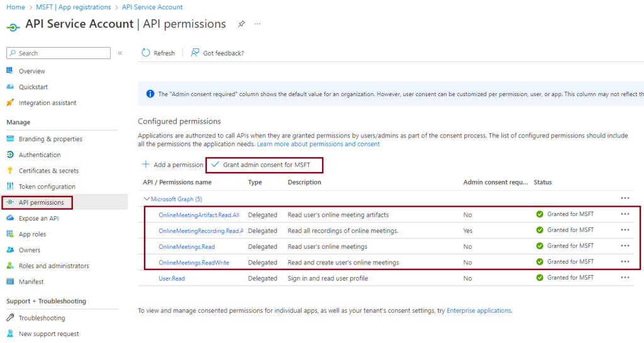Click the Expose an API cloud icon
The width and height of the screenshot is (644, 343).
10,218
